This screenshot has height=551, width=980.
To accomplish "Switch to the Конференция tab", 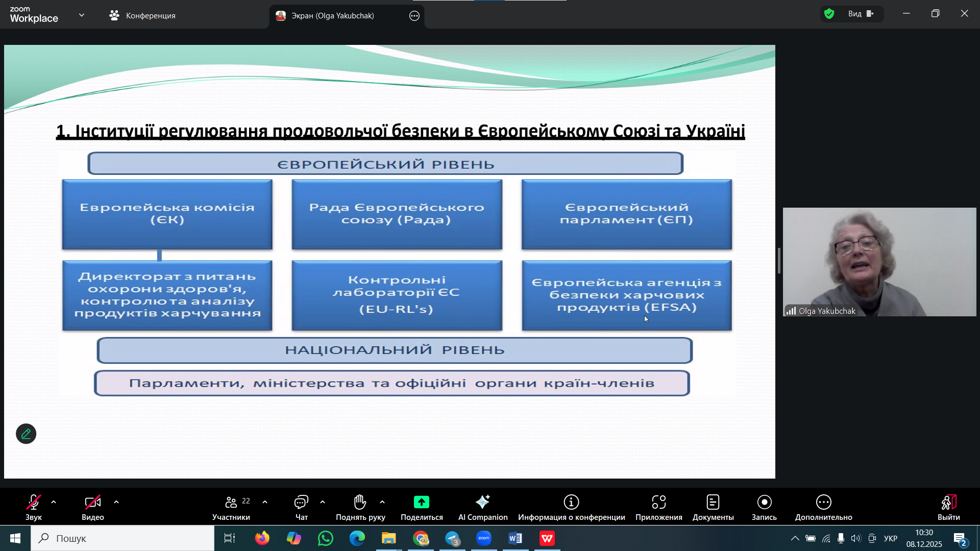I will click(x=142, y=16).
